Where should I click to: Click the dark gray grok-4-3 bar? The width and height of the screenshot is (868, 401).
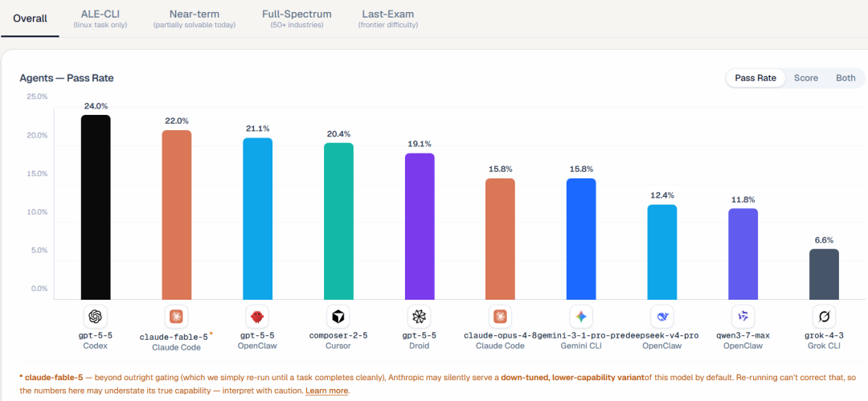pyautogui.click(x=824, y=274)
